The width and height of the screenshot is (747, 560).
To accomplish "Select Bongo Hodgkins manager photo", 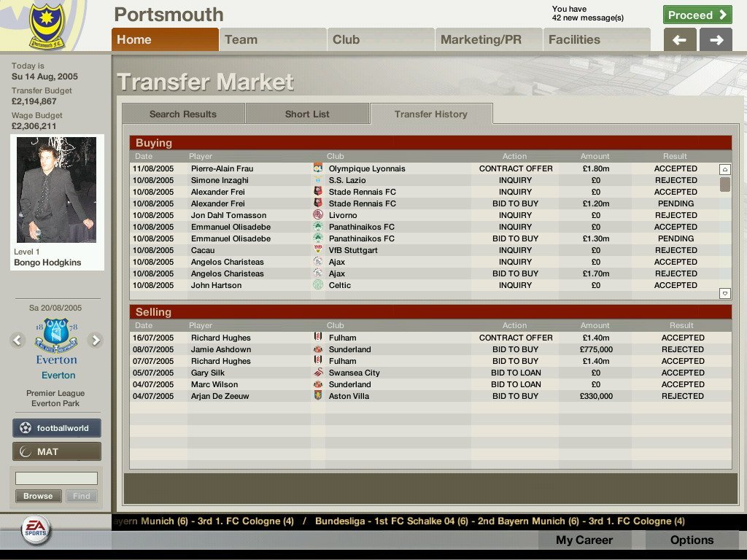I will coord(57,190).
